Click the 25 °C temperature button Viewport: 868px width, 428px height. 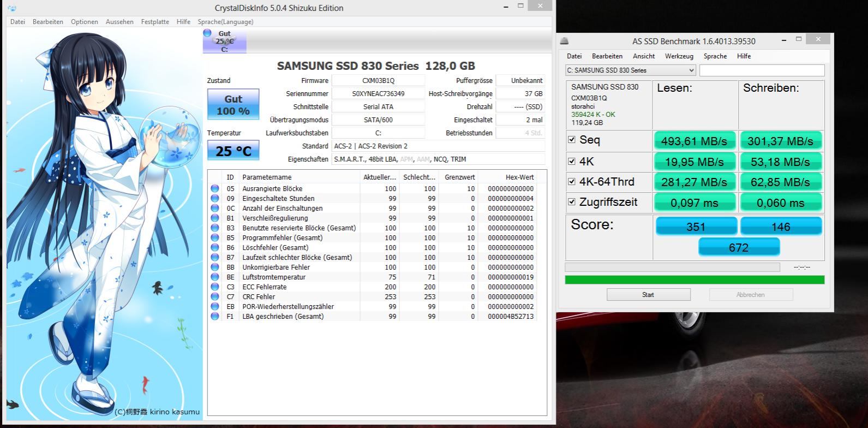click(233, 151)
